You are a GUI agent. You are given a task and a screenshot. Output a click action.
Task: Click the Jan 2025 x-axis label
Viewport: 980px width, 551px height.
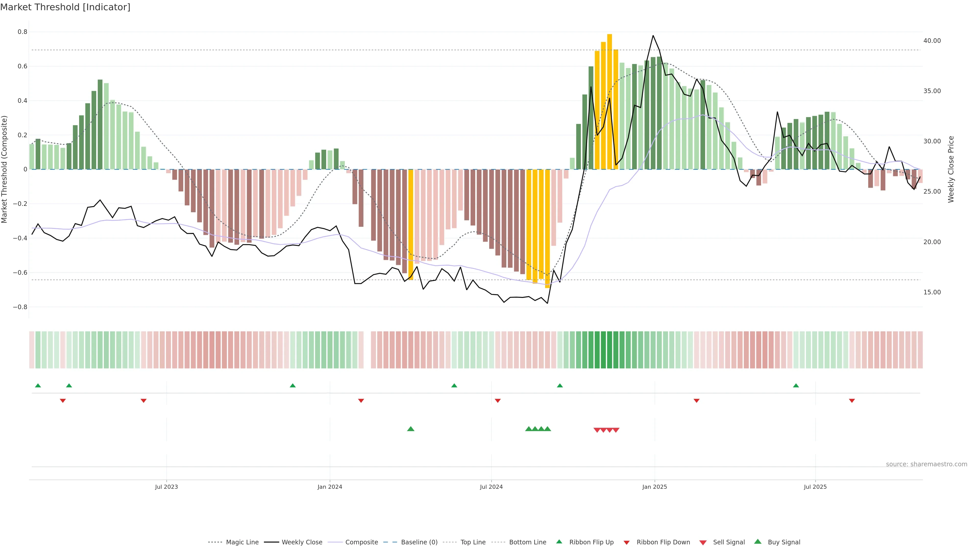(654, 487)
